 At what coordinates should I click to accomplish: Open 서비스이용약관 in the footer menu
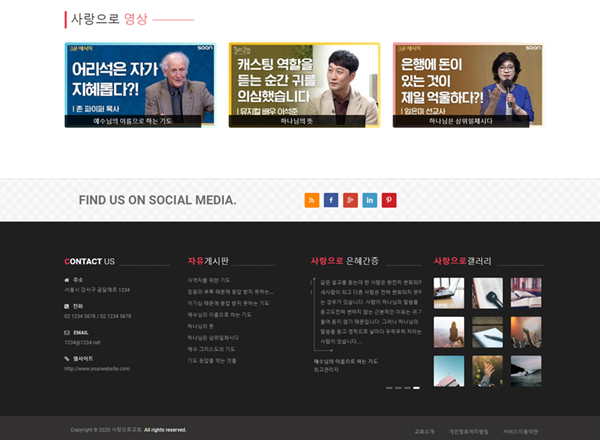point(520,430)
